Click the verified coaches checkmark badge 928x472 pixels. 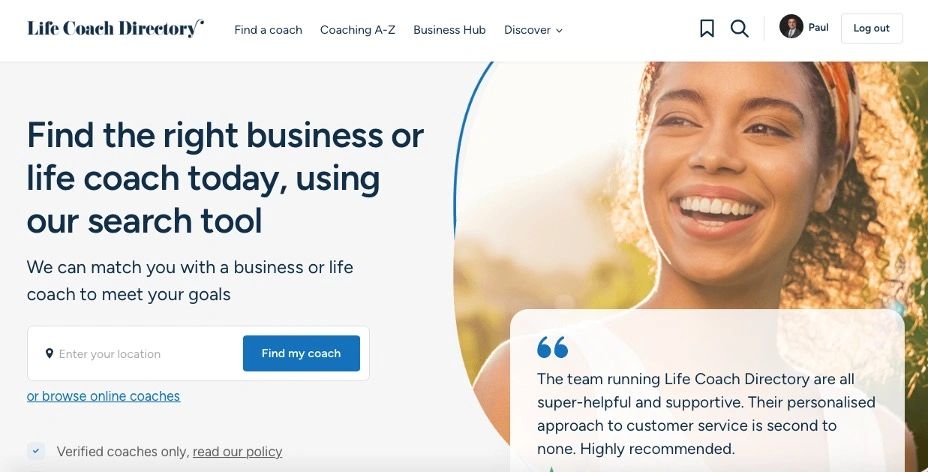(36, 451)
